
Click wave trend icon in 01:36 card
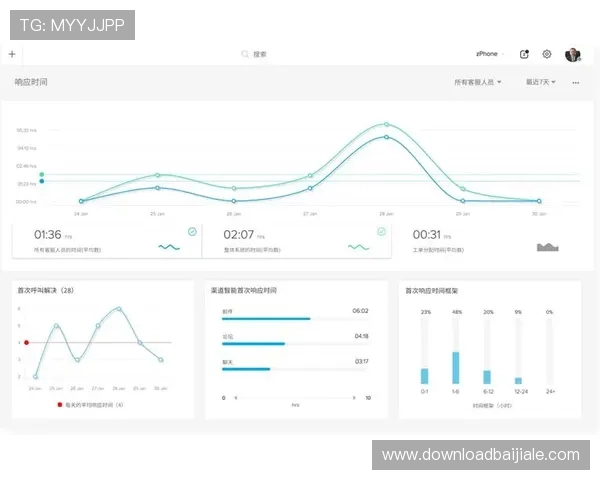pos(169,246)
